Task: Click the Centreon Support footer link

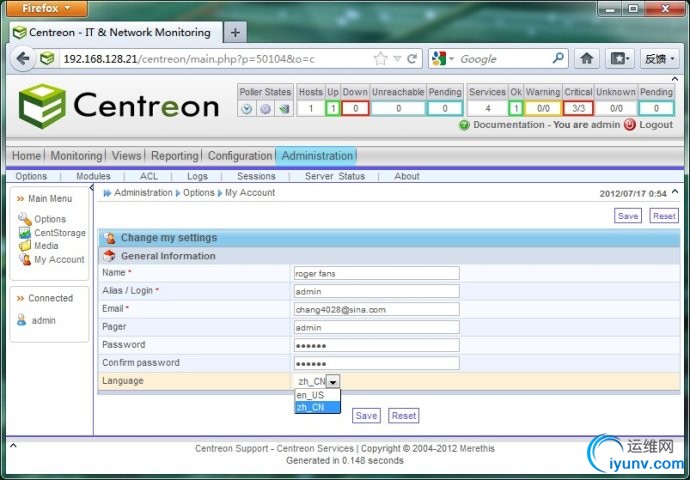Action: click(231, 449)
